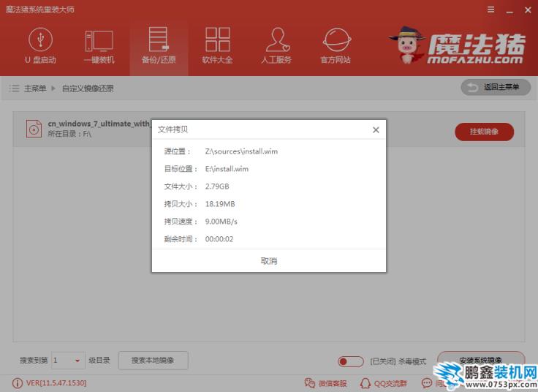Viewport: 538px width, 392px height.
Task: Click the version info icon
Action: point(17,383)
